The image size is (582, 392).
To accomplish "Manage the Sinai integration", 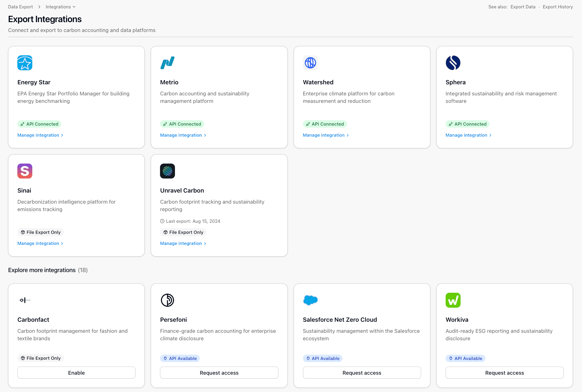I will pyautogui.click(x=40, y=243).
